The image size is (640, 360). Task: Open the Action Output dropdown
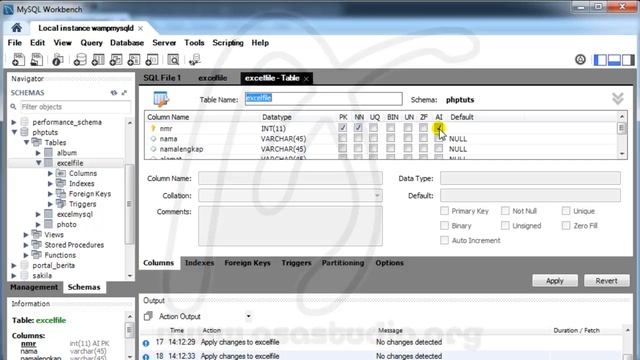tap(248, 316)
